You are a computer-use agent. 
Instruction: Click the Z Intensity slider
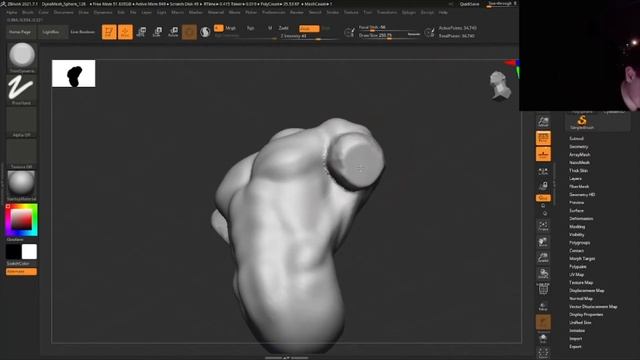[x=309, y=36]
